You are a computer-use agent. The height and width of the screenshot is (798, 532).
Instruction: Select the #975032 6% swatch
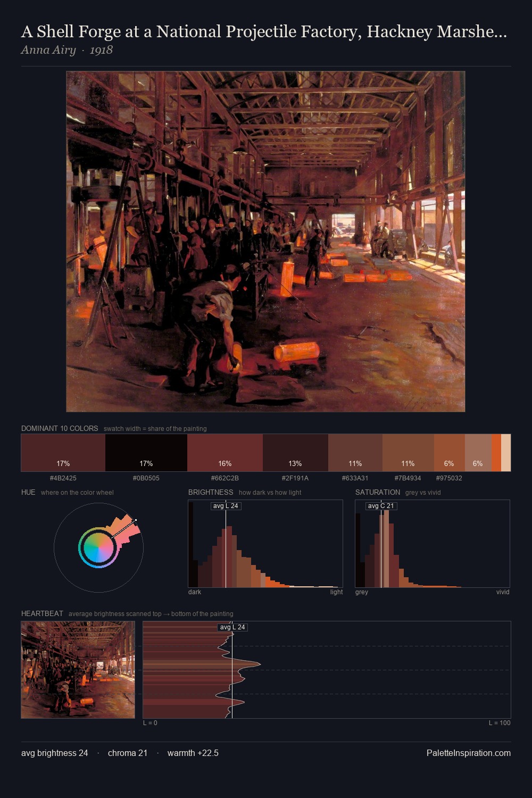pos(450,453)
